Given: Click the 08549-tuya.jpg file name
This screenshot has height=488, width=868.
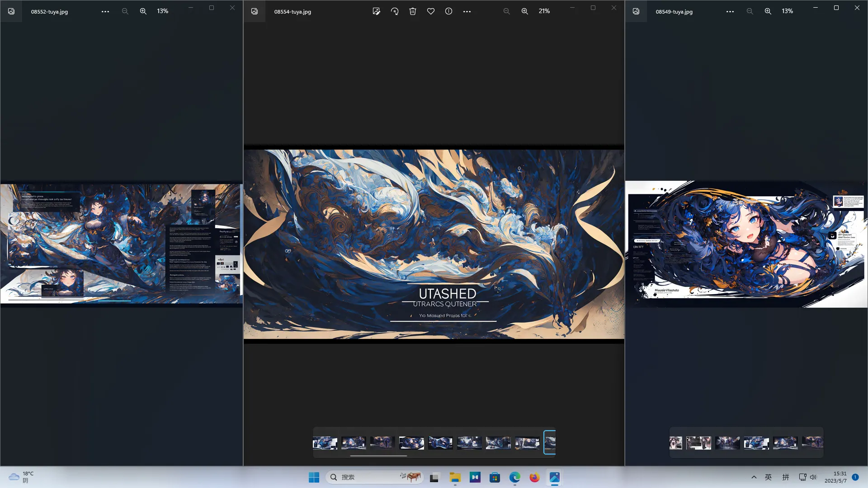Looking at the screenshot, I should click(x=674, y=12).
